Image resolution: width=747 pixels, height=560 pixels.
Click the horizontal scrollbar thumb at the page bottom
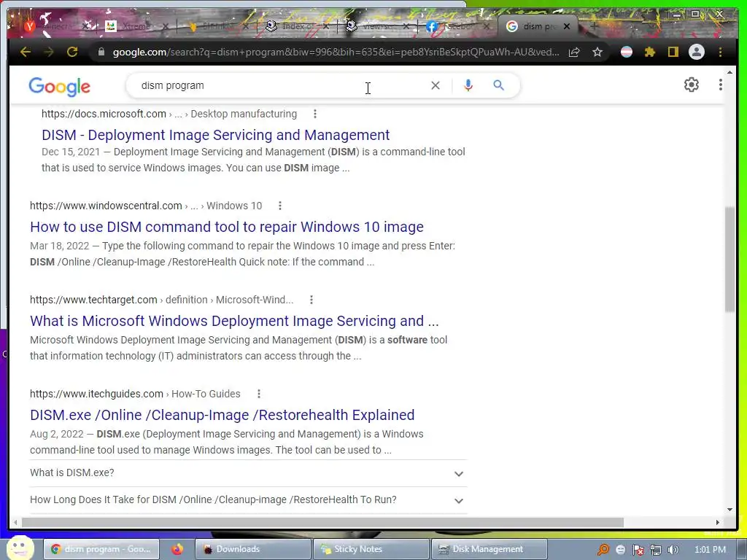pyautogui.click(x=322, y=522)
